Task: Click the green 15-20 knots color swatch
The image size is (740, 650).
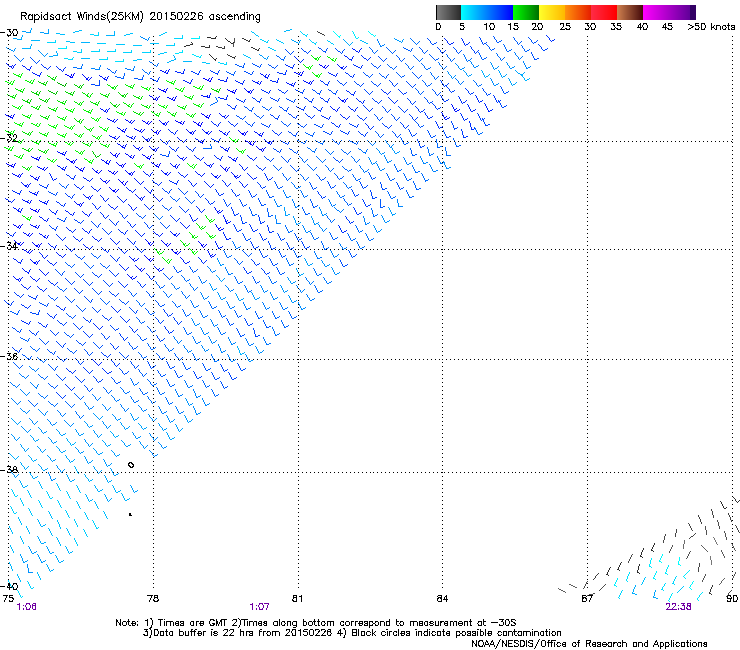Action: [x=526, y=12]
